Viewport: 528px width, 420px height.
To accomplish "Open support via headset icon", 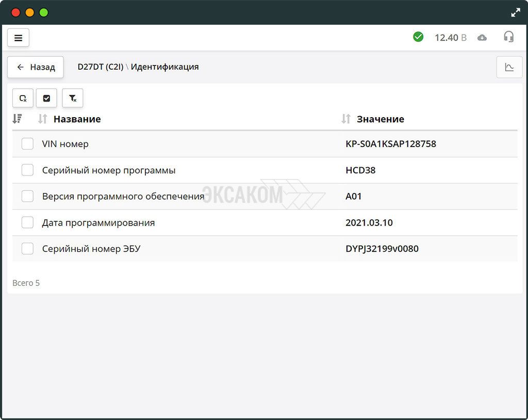I will click(508, 37).
